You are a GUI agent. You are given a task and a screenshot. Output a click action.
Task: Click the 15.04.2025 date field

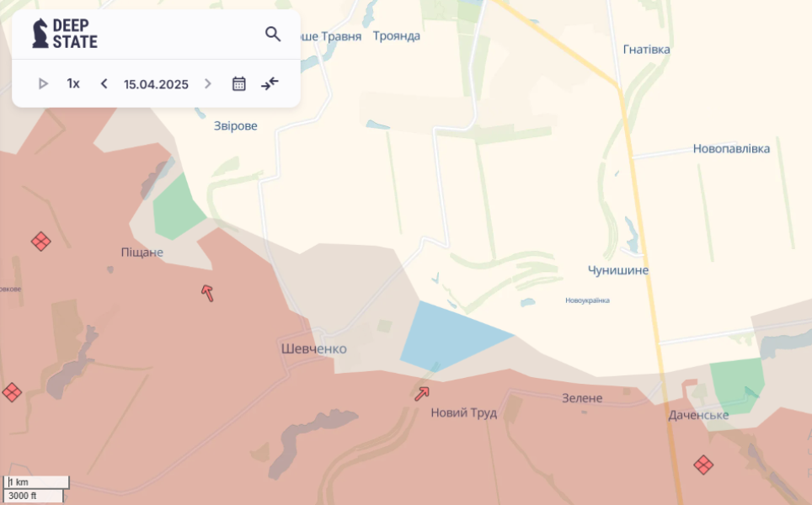(156, 84)
